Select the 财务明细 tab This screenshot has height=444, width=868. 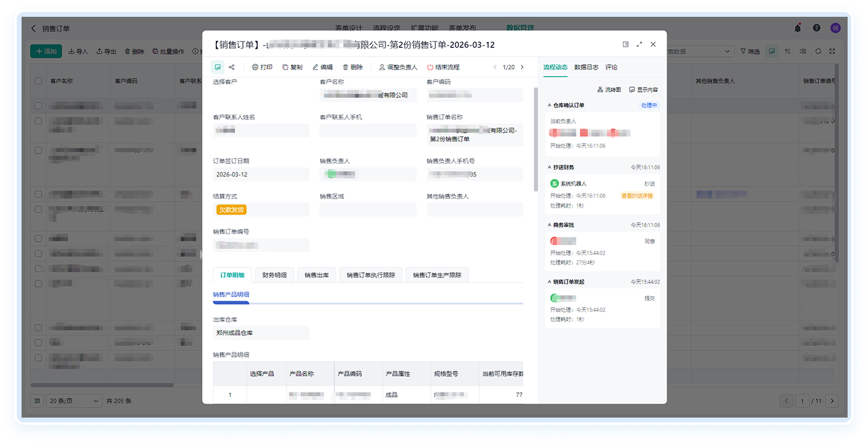(275, 275)
